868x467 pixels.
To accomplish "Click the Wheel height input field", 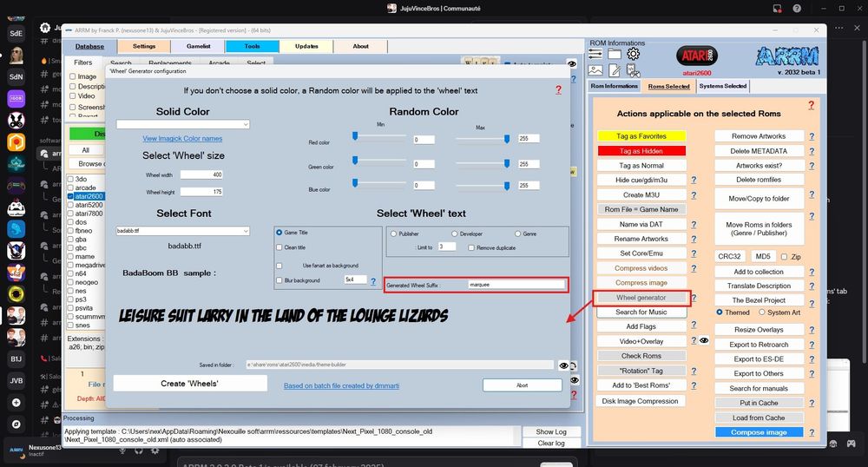I will click(x=201, y=192).
